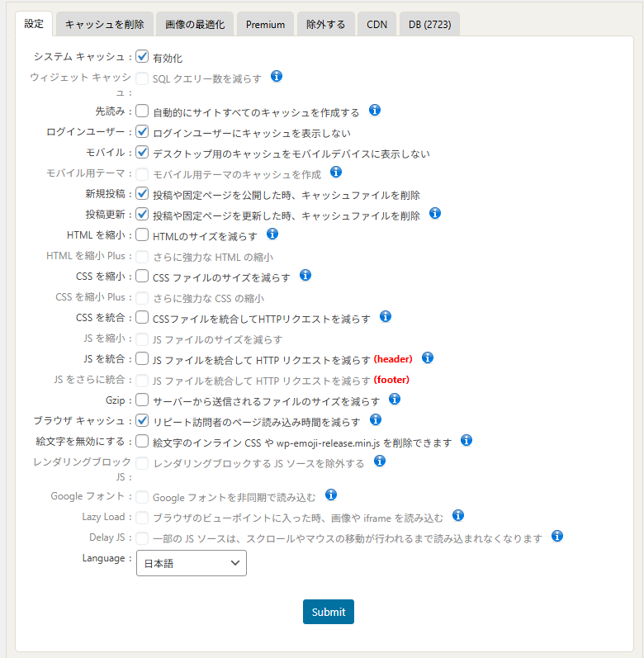This screenshot has height=658, width=644.
Task: Click info icon next to 投稿更新 setting
Action: (435, 213)
